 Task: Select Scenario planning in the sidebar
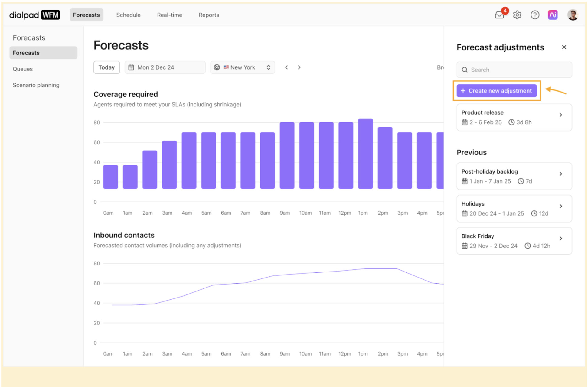pyautogui.click(x=36, y=85)
